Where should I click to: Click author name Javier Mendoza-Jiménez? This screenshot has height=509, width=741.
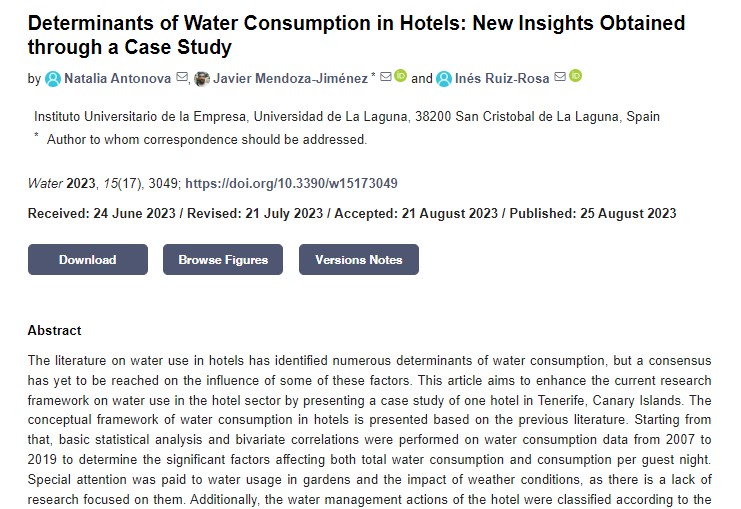click(x=290, y=78)
